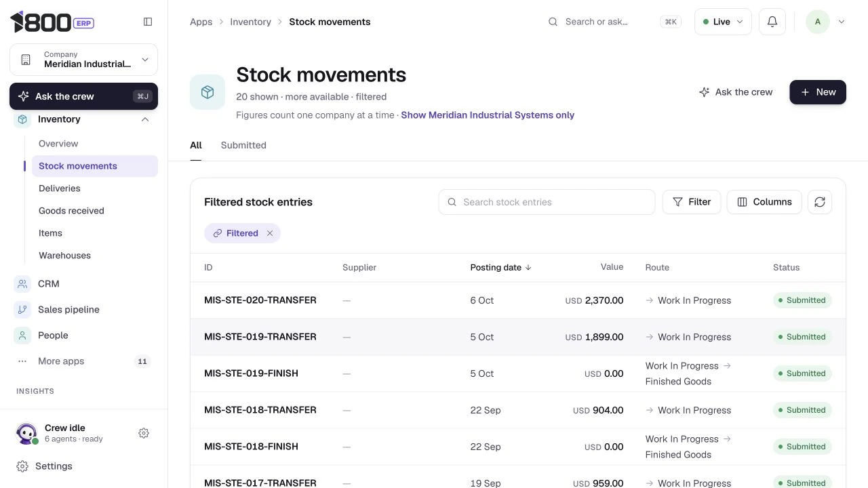Viewport: 868px width, 488px height.
Task: Click the People app icon
Action: coord(23,335)
